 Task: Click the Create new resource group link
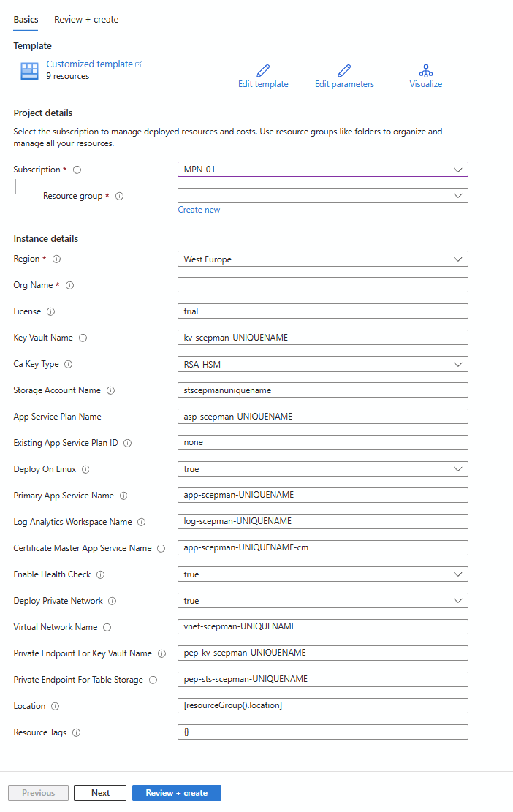pyautogui.click(x=199, y=210)
